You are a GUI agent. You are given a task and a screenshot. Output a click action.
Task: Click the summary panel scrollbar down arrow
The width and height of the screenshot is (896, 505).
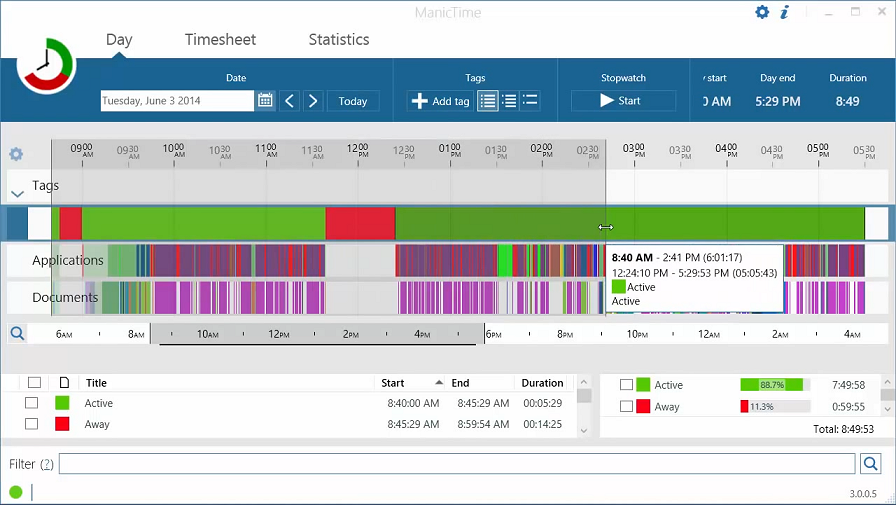click(887, 408)
